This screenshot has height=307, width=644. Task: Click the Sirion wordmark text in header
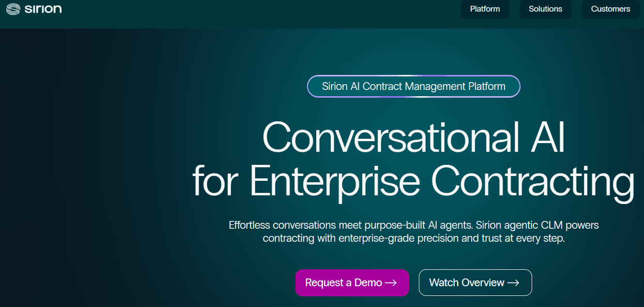(43, 9)
